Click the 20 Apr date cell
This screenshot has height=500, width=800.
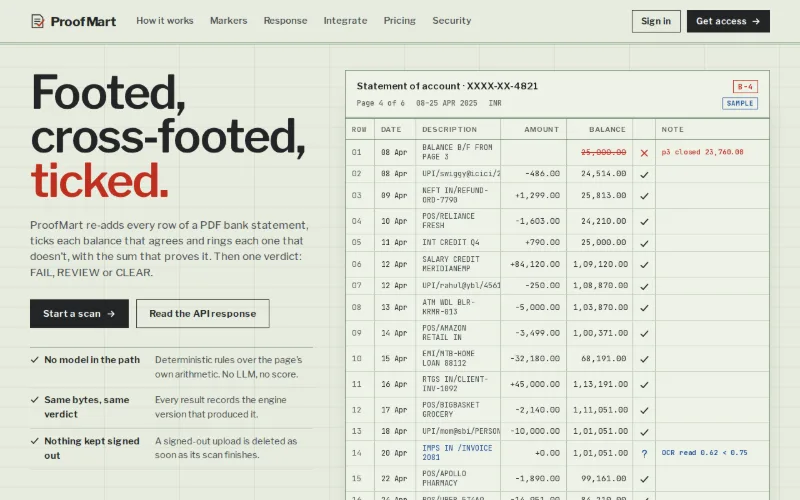pos(394,453)
